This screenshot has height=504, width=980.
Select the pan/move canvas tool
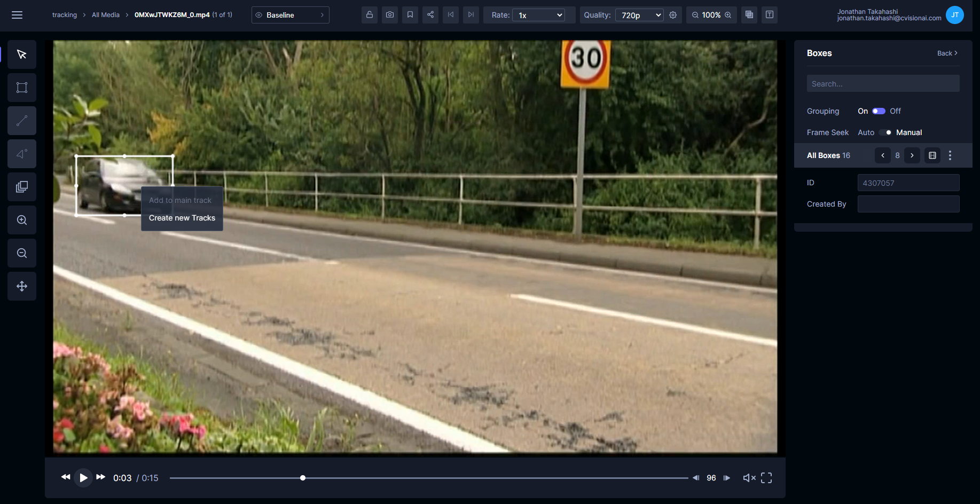coord(22,286)
